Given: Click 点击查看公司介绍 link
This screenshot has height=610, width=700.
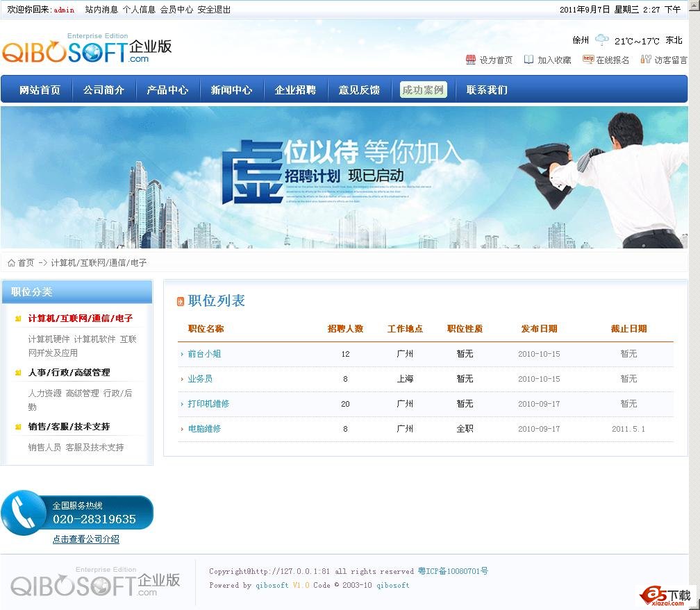Looking at the screenshot, I should tap(85, 539).
